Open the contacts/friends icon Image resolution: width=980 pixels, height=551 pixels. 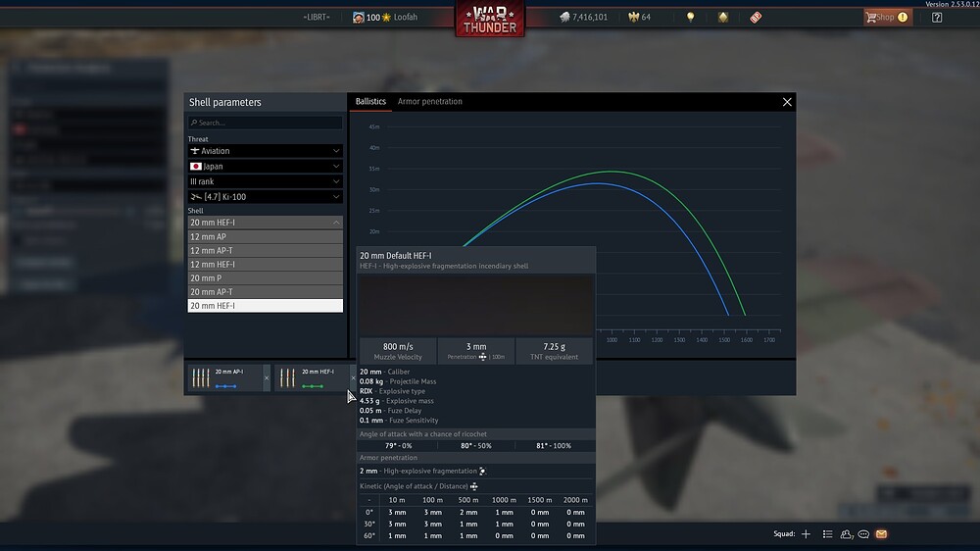[x=846, y=534]
